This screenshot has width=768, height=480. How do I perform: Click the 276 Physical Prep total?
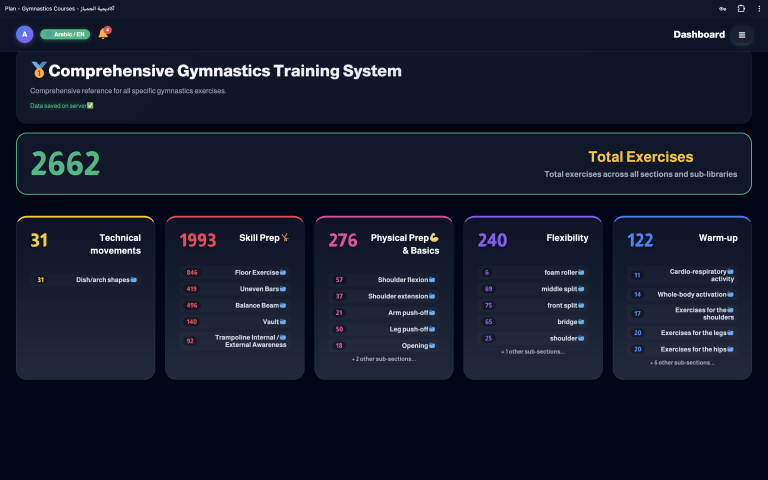(x=343, y=240)
